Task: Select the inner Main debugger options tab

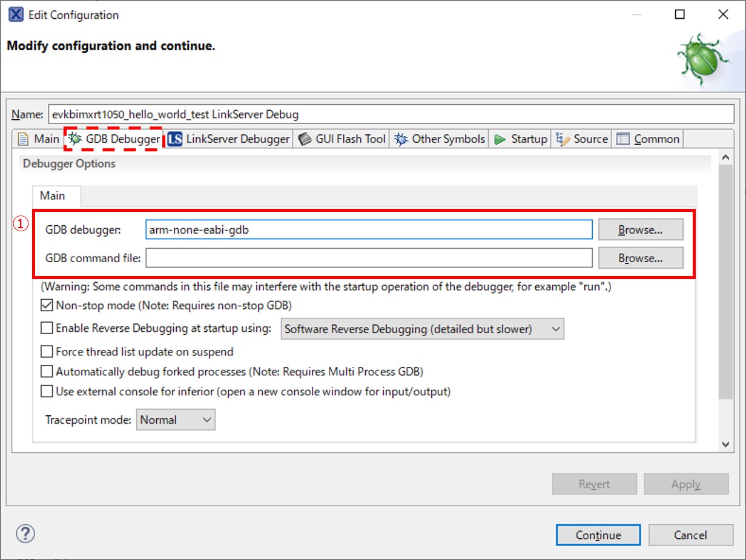Action: point(52,196)
